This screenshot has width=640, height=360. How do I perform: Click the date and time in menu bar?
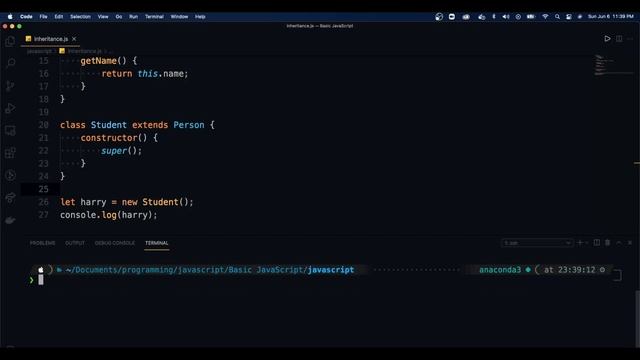611,17
